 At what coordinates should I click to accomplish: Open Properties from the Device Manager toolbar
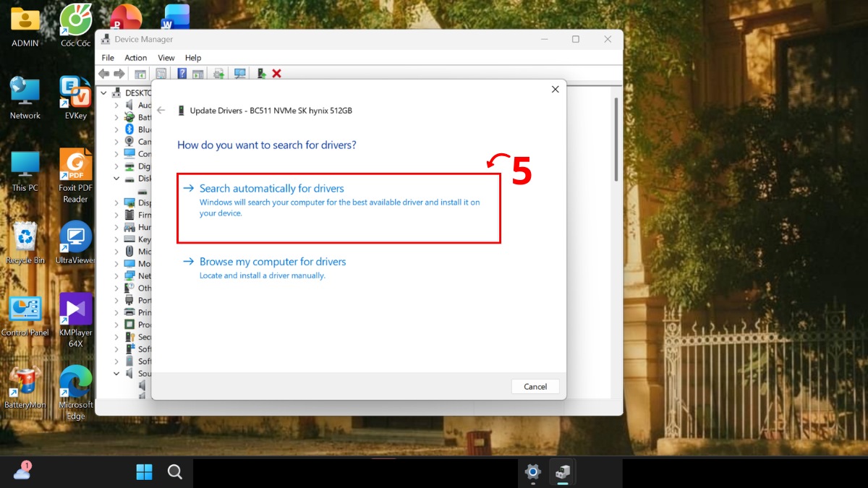click(x=161, y=74)
